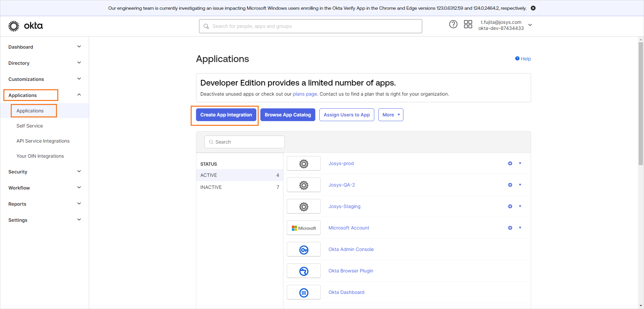Click the Josys-QA-2 app icon

pos(304,185)
